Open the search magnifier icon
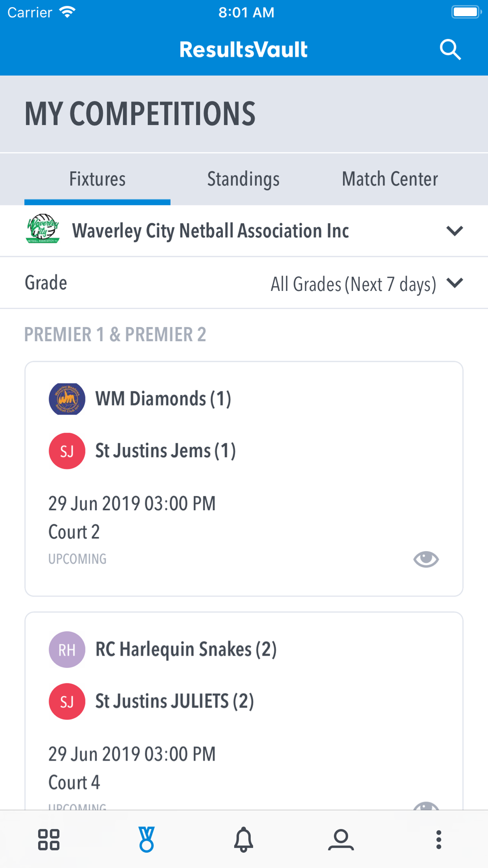Screen dimensions: 488x868 450,49
